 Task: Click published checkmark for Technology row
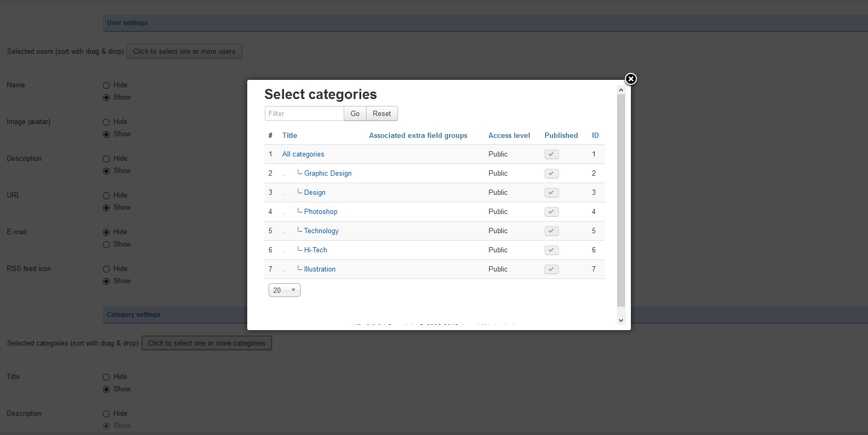point(551,231)
